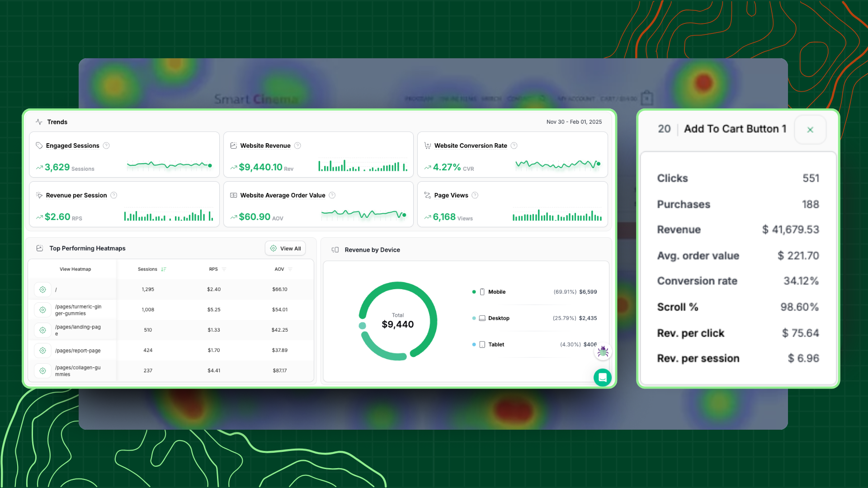The image size is (868, 488).
Task: Open the chat support bubble
Action: 603,377
